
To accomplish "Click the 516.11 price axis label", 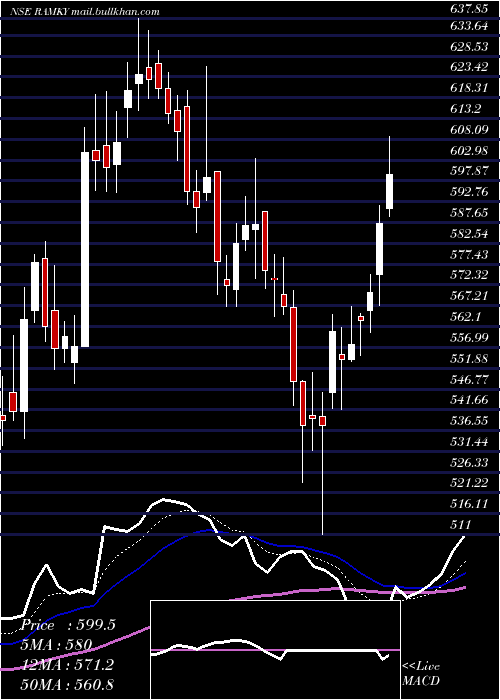I will pos(469,504).
